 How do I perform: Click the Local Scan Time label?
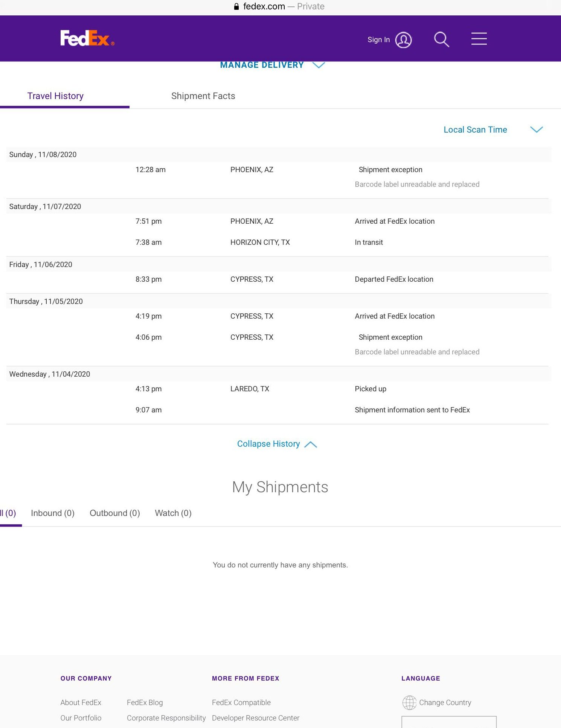[475, 130]
